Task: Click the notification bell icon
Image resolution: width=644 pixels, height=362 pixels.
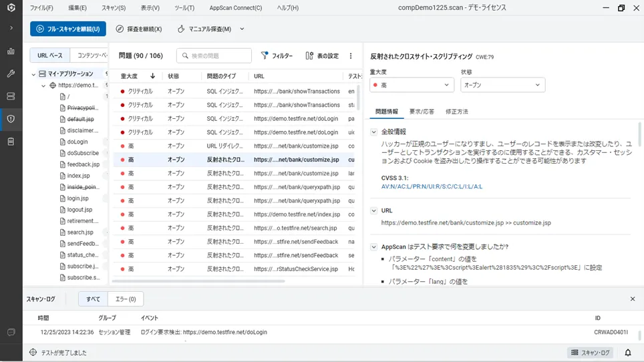Action: [x=628, y=353]
